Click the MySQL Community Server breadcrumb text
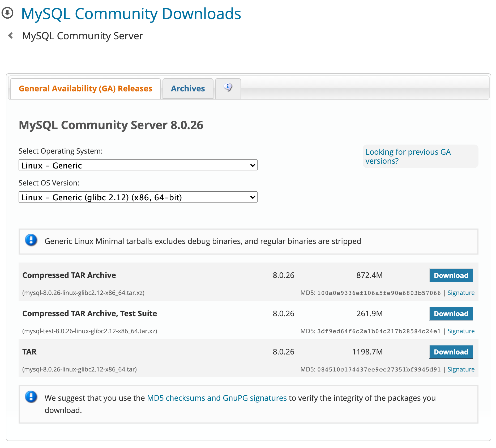This screenshot has width=496, height=448. click(83, 36)
